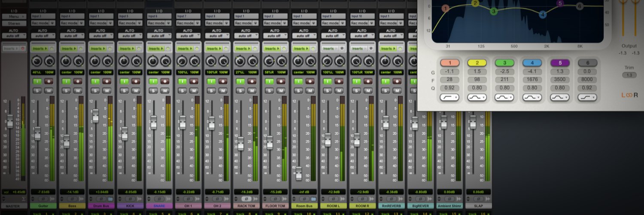644x215 pixels.
Task: Open the MASTER track auto off selector
Action: tap(13, 36)
